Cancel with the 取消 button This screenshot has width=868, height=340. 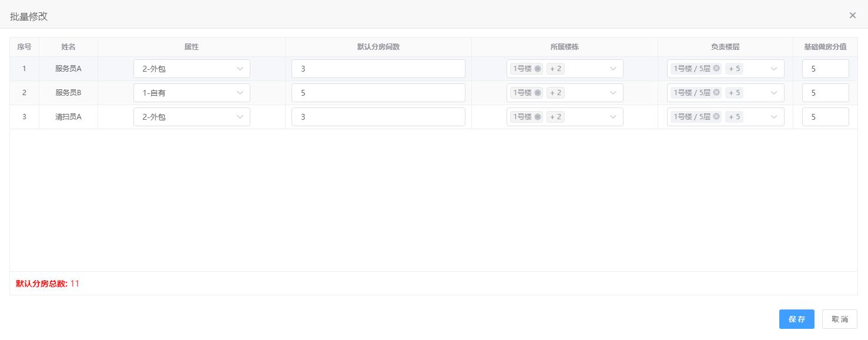[x=840, y=319]
